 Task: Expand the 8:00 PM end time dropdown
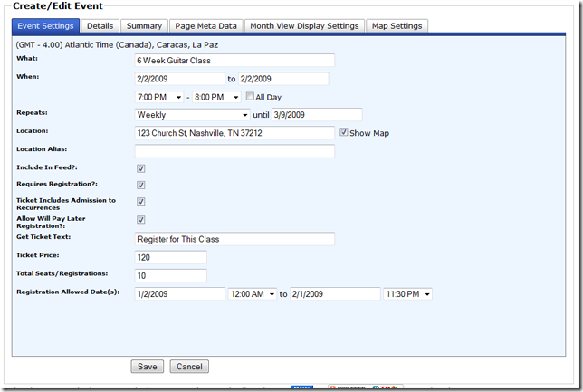point(216,97)
